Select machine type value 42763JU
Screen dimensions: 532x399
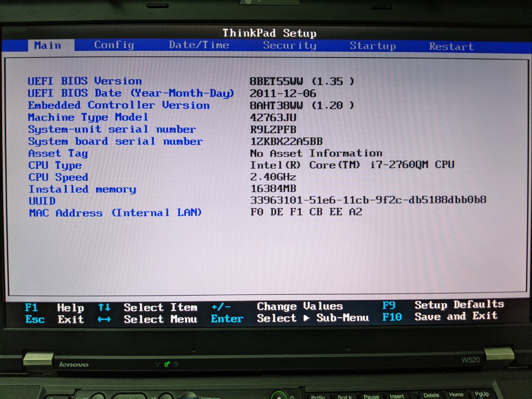(273, 117)
